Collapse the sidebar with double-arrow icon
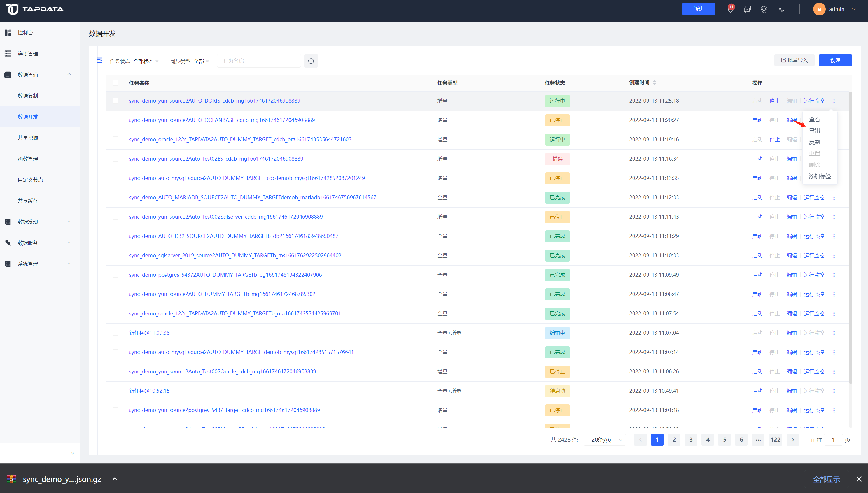The image size is (868, 493). click(x=73, y=453)
